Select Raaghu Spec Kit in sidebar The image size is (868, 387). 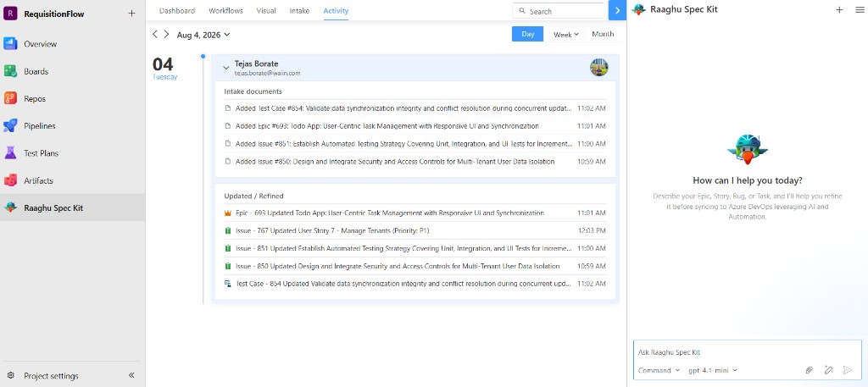73,207
